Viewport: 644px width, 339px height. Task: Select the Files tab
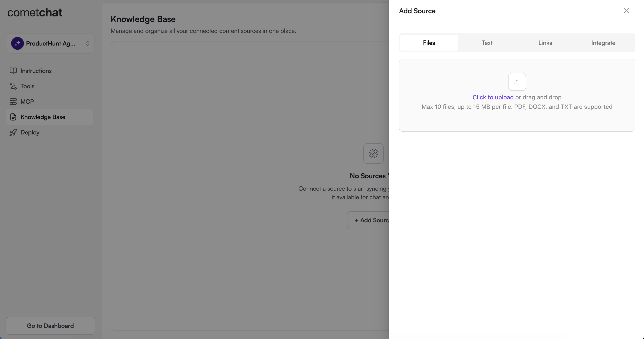[429, 43]
